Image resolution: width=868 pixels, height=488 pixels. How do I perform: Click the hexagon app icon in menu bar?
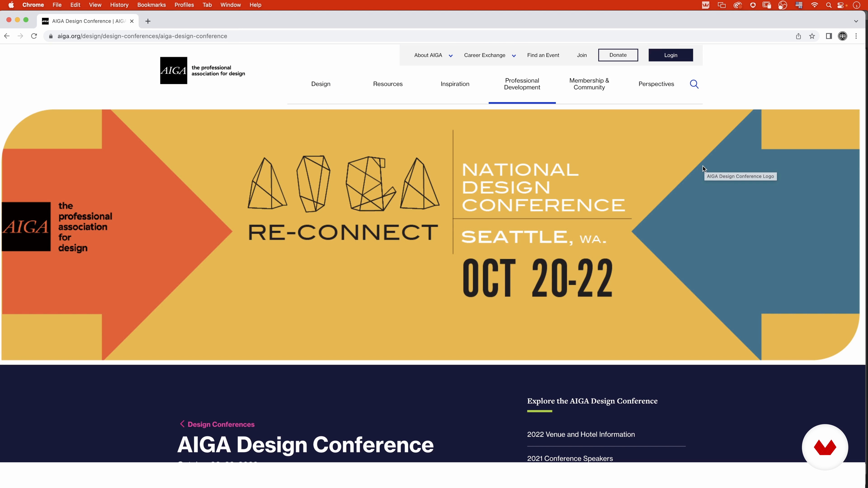(x=753, y=5)
